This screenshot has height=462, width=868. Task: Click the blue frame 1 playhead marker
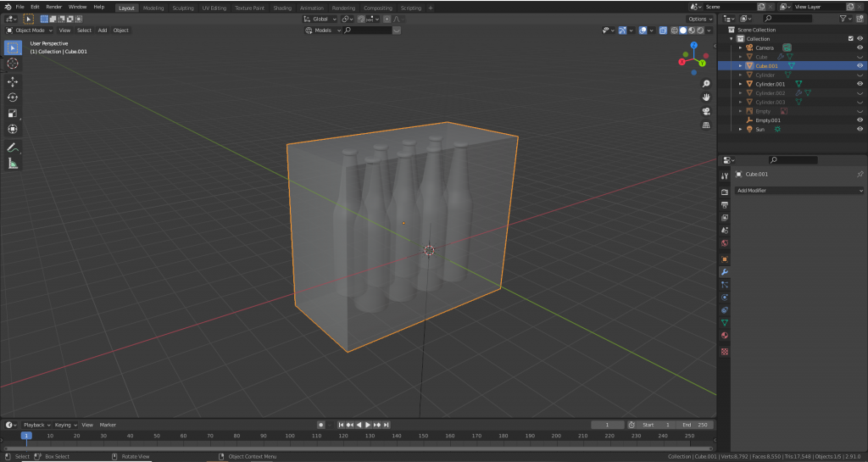point(26,436)
